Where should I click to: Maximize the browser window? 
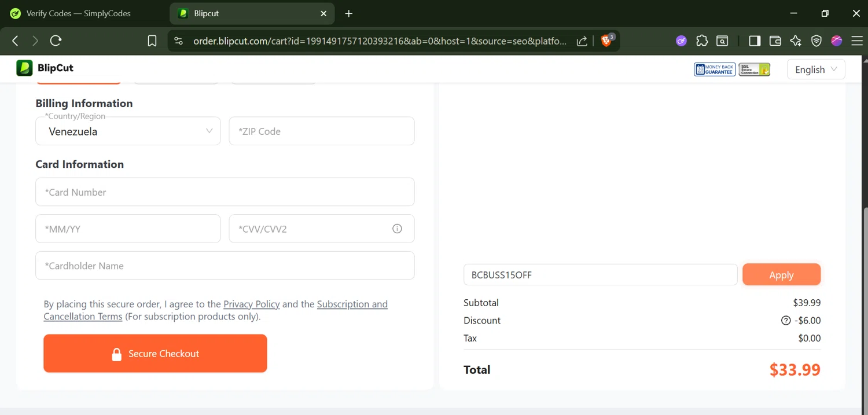[x=825, y=13]
